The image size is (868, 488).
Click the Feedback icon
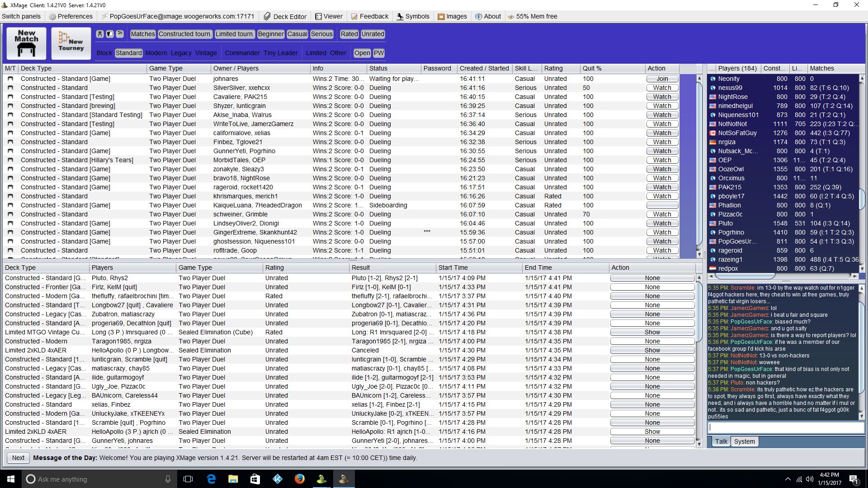tap(354, 16)
